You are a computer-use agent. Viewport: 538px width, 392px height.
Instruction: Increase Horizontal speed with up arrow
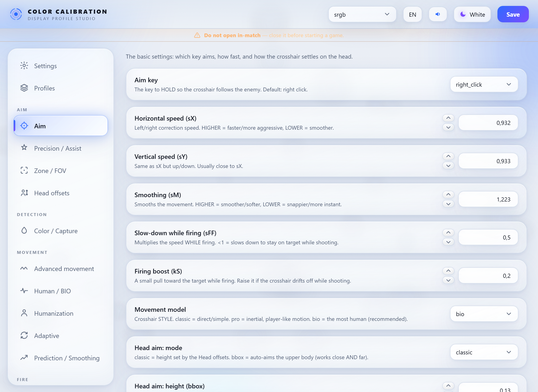448,118
